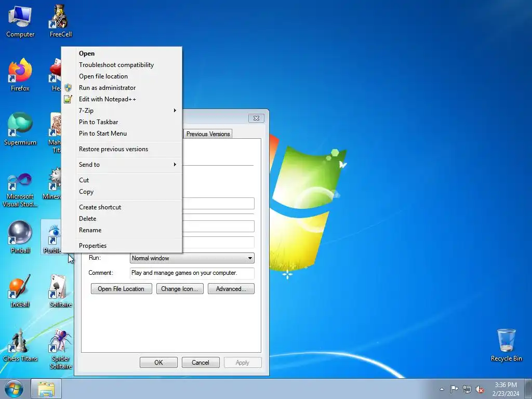Click the Show desktop strip on the taskbar
This screenshot has height=399, width=532.
pos(528,389)
